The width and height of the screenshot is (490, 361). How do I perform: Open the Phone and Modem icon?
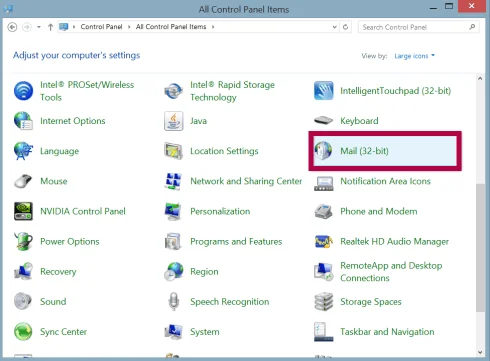pyautogui.click(x=323, y=211)
